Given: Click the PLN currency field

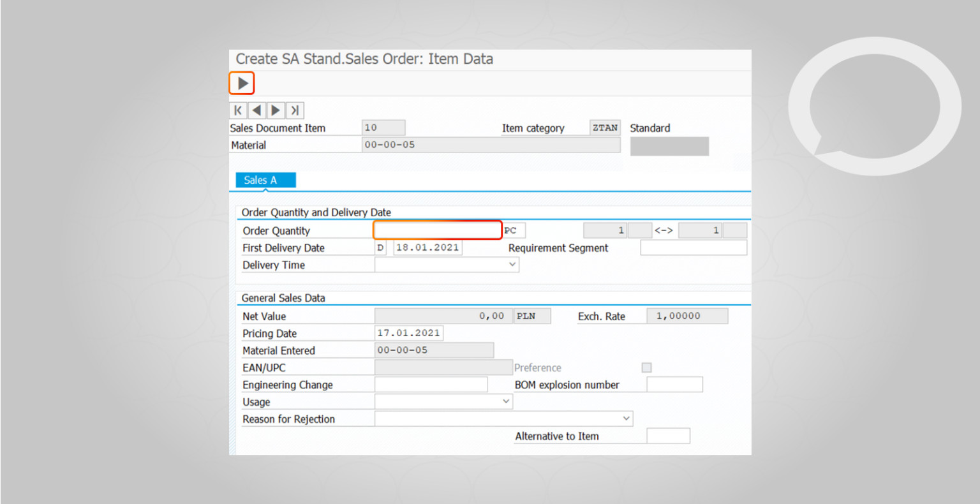Looking at the screenshot, I should tap(532, 316).
